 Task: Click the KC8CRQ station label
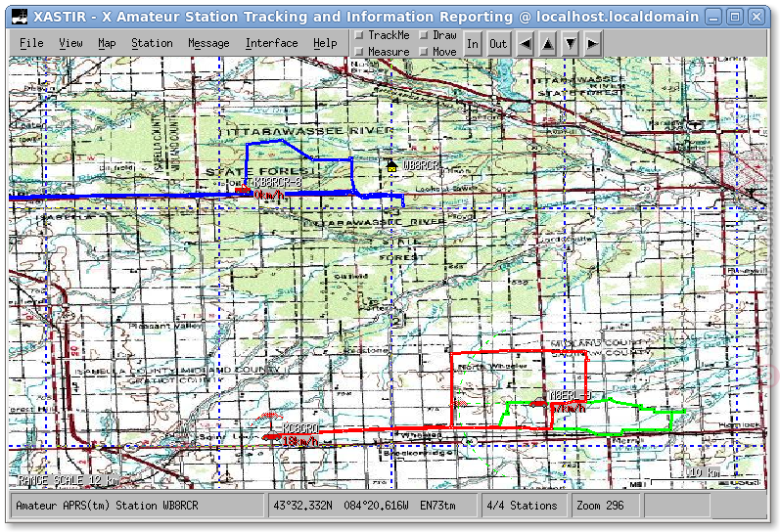point(300,428)
